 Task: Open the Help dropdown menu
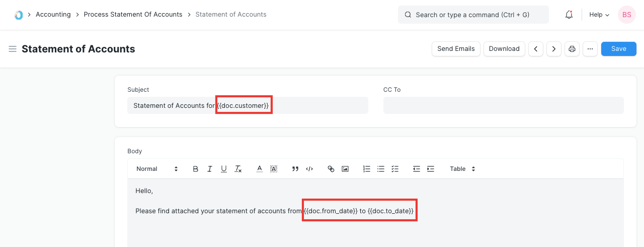599,15
